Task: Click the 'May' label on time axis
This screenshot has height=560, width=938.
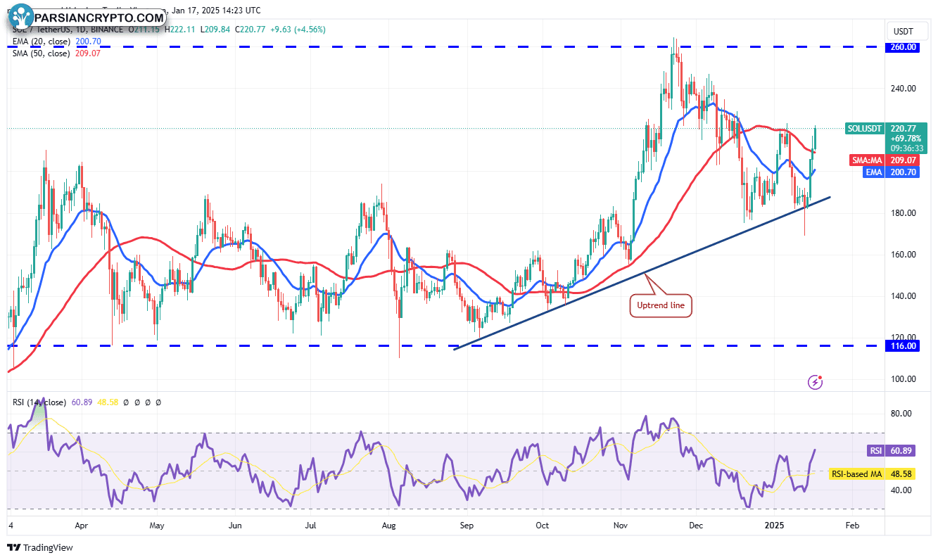Action: (157, 526)
